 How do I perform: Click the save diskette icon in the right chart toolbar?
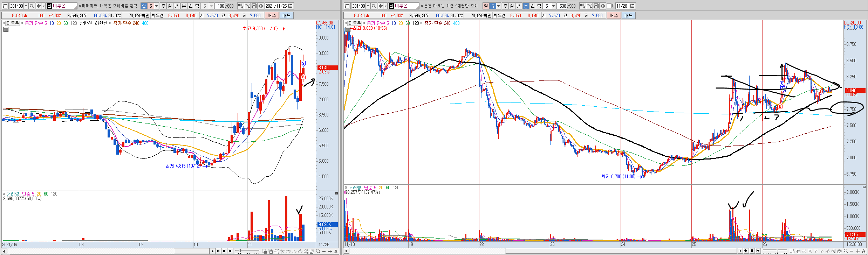click(x=596, y=6)
